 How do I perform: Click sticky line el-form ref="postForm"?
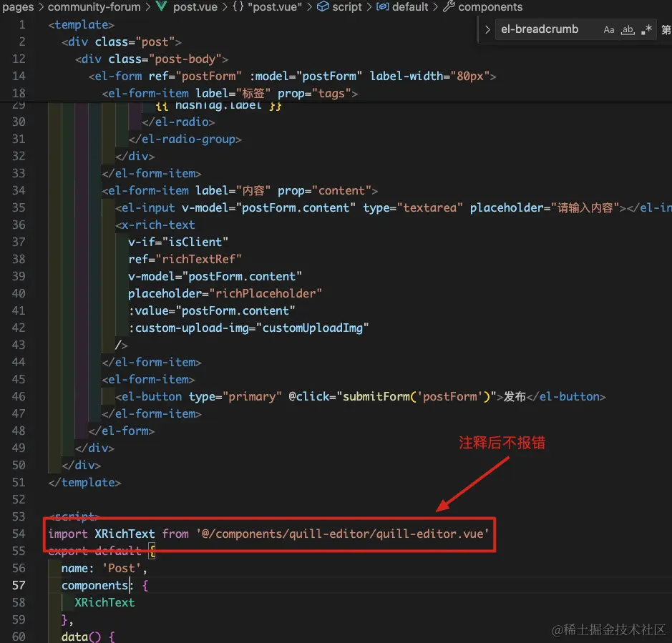point(292,77)
